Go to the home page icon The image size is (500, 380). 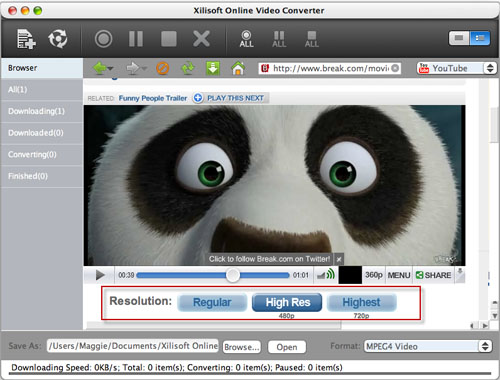point(238,68)
